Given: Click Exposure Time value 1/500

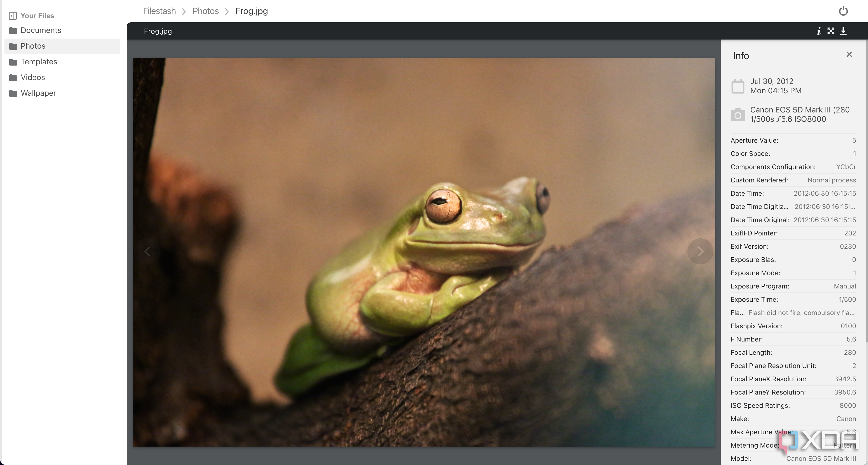Looking at the screenshot, I should tap(847, 300).
